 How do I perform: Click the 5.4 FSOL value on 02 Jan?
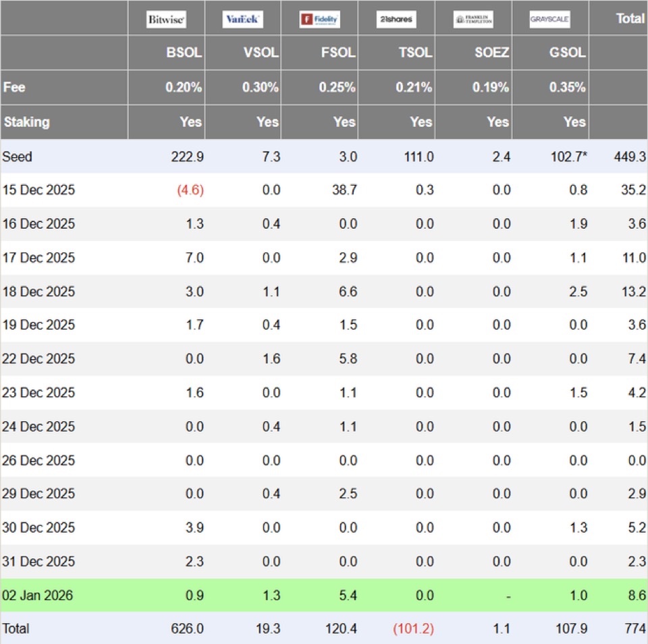348,595
